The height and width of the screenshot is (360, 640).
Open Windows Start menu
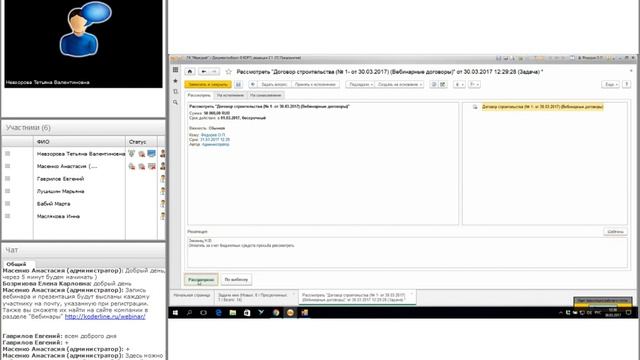[176, 313]
